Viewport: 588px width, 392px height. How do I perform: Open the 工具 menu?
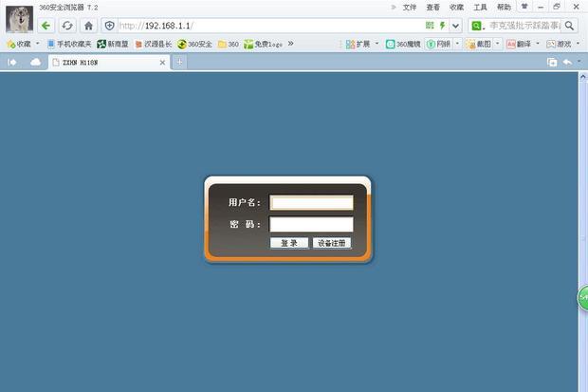click(x=481, y=7)
